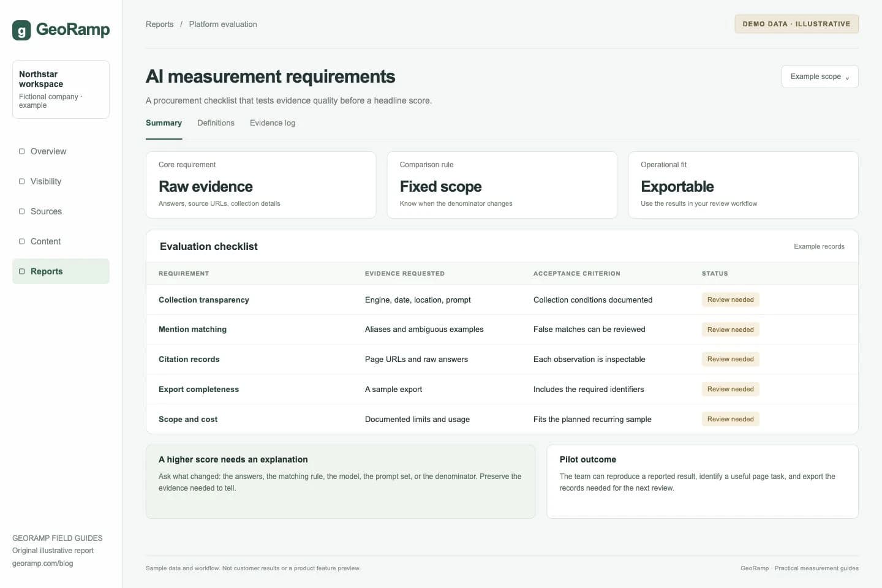Click the Pilot outcome heading
This screenshot has width=882, height=588.
click(588, 459)
